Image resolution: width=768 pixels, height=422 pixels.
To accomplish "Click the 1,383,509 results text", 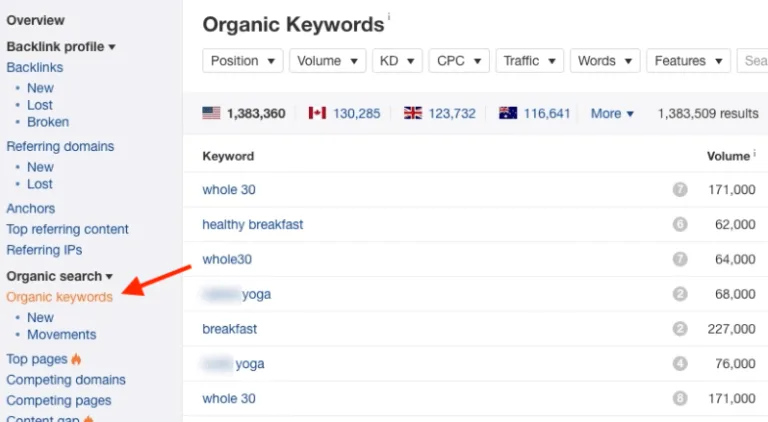I will [708, 114].
